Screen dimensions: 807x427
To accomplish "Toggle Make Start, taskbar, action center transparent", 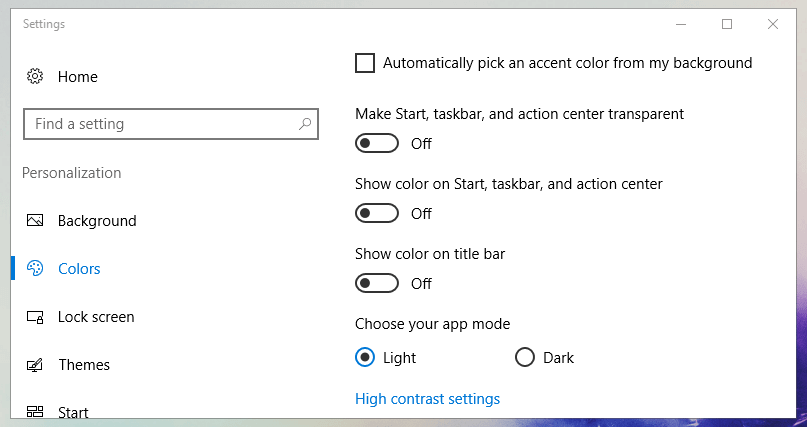I will pyautogui.click(x=377, y=144).
